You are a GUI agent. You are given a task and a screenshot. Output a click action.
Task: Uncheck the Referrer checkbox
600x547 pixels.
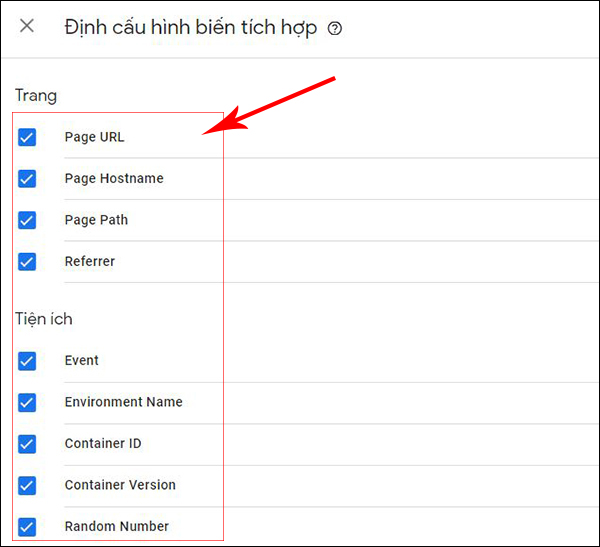[x=27, y=262]
